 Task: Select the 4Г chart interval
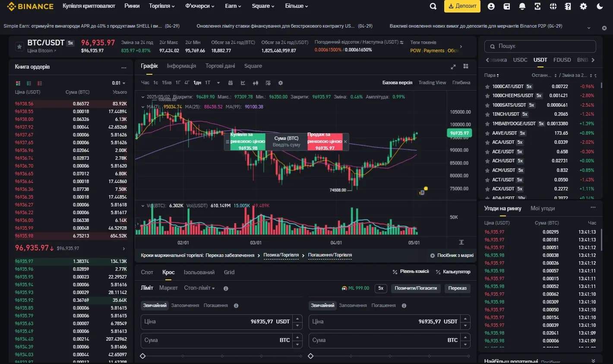click(187, 82)
